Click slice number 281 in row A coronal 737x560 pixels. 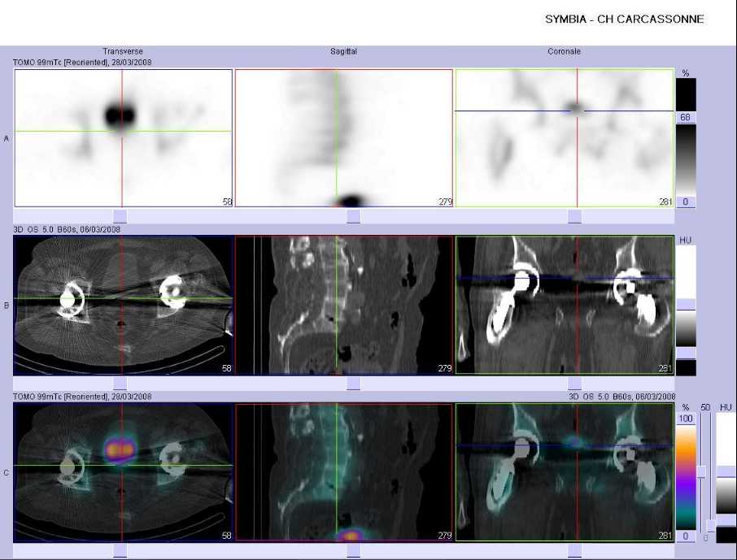pos(665,202)
